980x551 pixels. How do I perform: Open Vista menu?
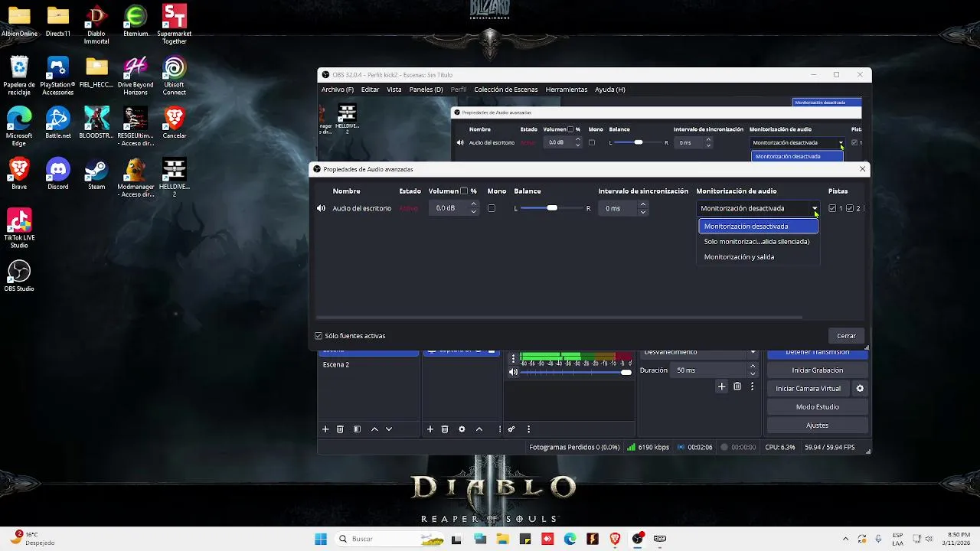(x=394, y=90)
